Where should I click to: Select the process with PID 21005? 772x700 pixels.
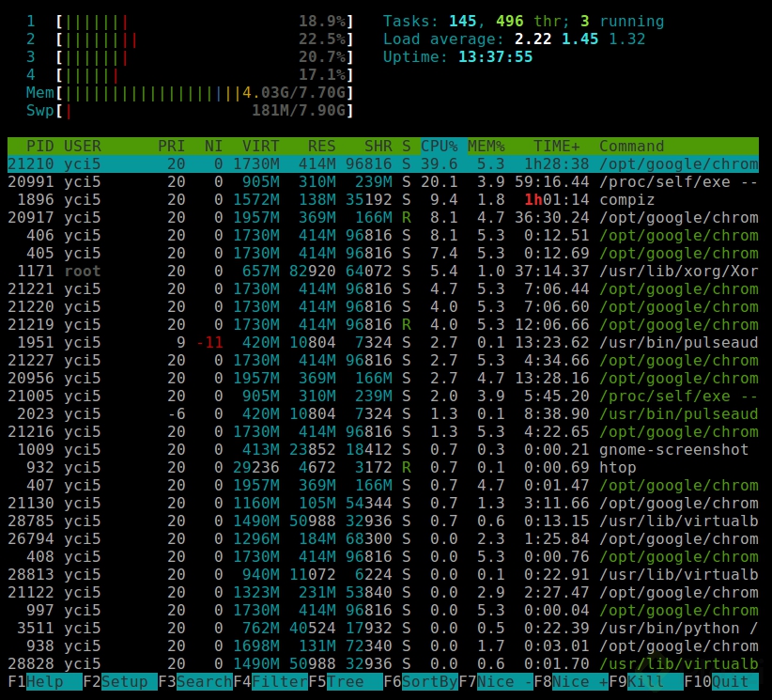pyautogui.click(x=383, y=397)
